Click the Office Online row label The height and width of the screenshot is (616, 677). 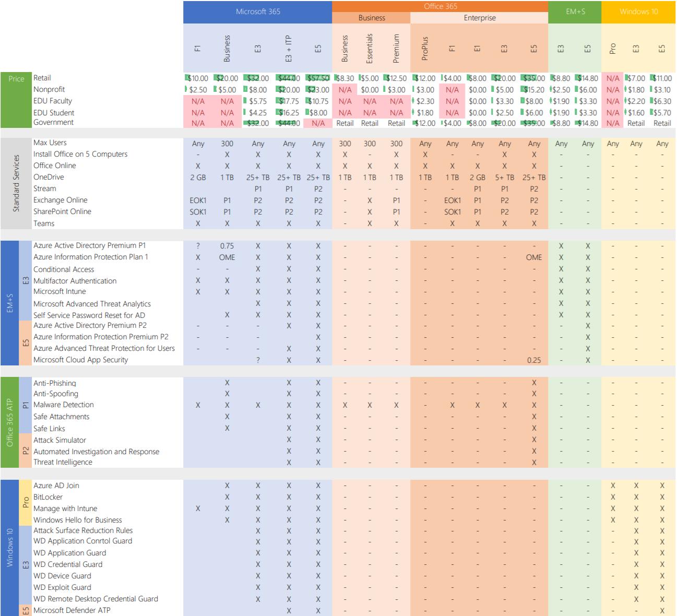pos(55,165)
